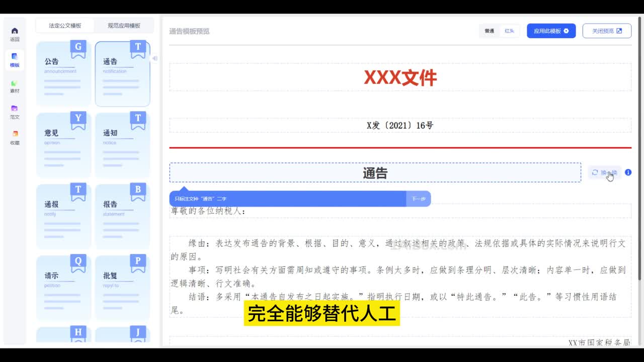Screen dimensions: 644x362
Task: Click the 换一换 refresh button
Action: [604, 172]
